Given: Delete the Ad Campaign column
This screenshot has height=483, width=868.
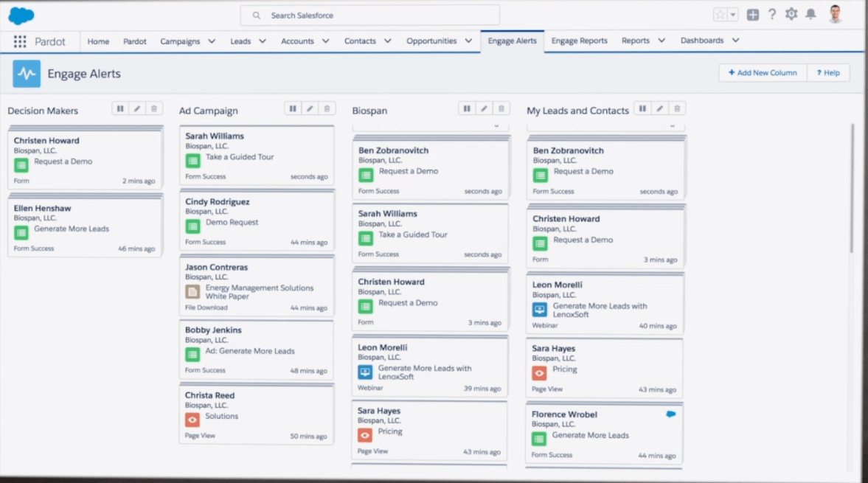Looking at the screenshot, I should (x=327, y=108).
